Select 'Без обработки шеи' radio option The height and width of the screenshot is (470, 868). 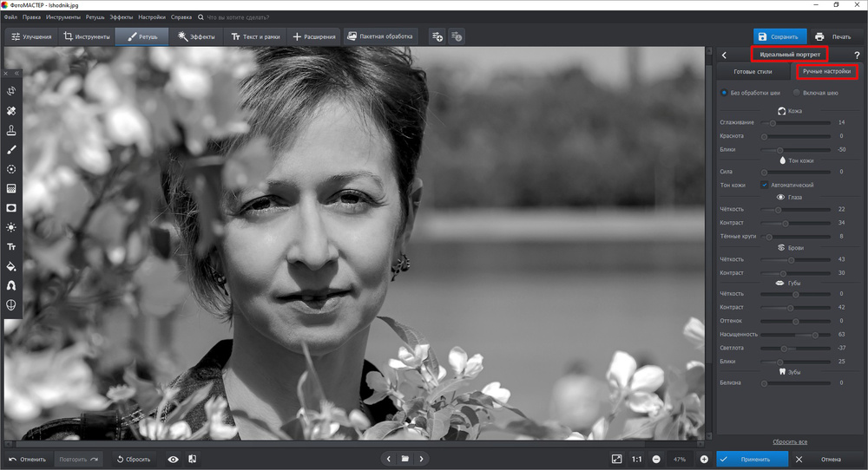tap(725, 92)
